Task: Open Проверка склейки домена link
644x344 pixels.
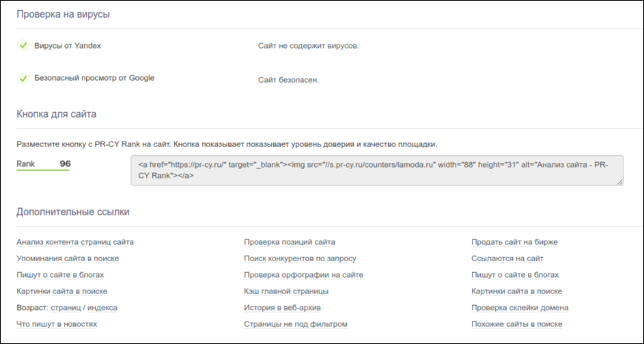Action: pyautogui.click(x=520, y=308)
